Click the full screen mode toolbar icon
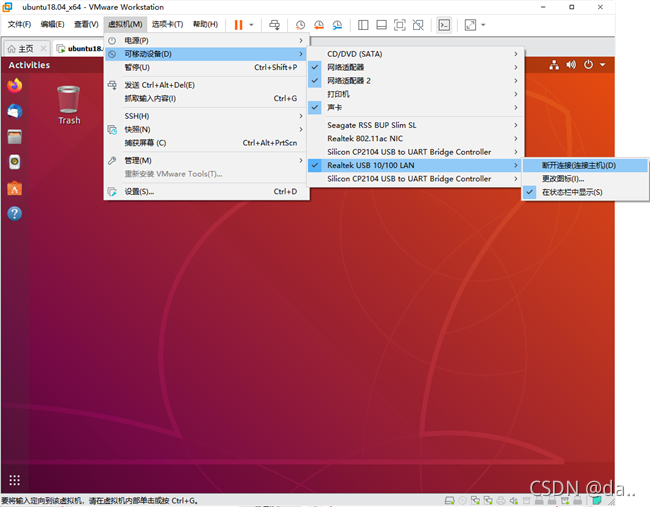 [400, 25]
